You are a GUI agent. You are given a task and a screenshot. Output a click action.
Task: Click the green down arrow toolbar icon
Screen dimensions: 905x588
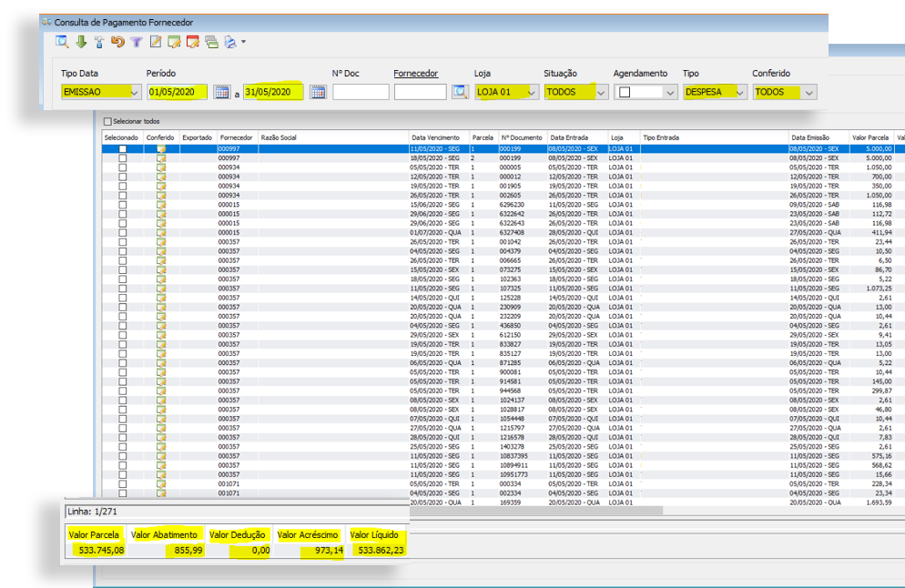[81, 42]
